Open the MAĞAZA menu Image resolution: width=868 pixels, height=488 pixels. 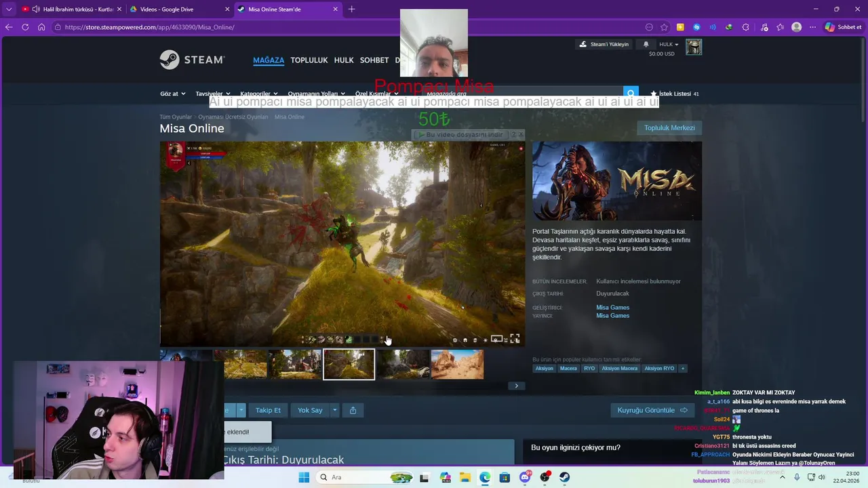tap(269, 60)
